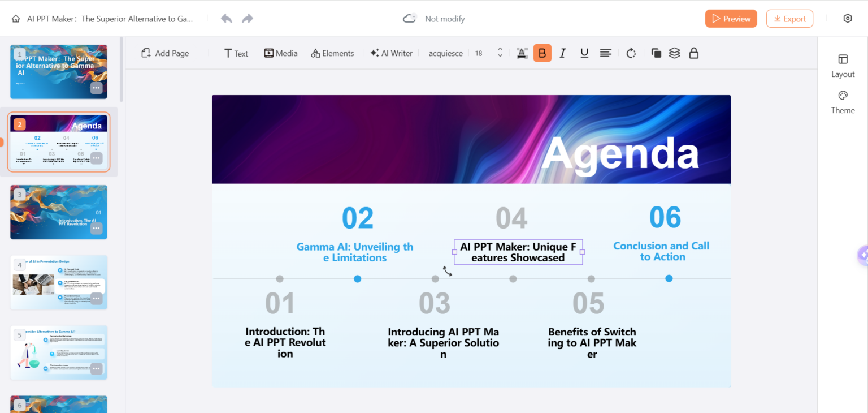The height and width of the screenshot is (413, 868).
Task: Open the layer order options
Action: tap(675, 53)
